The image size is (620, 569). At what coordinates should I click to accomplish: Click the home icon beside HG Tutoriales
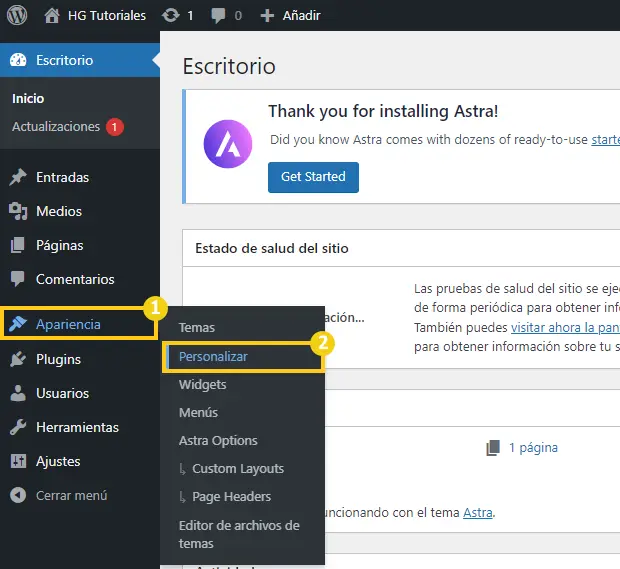point(52,15)
